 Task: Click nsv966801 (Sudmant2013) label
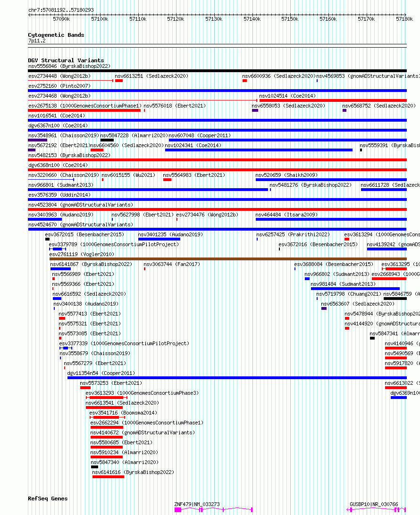point(61,185)
